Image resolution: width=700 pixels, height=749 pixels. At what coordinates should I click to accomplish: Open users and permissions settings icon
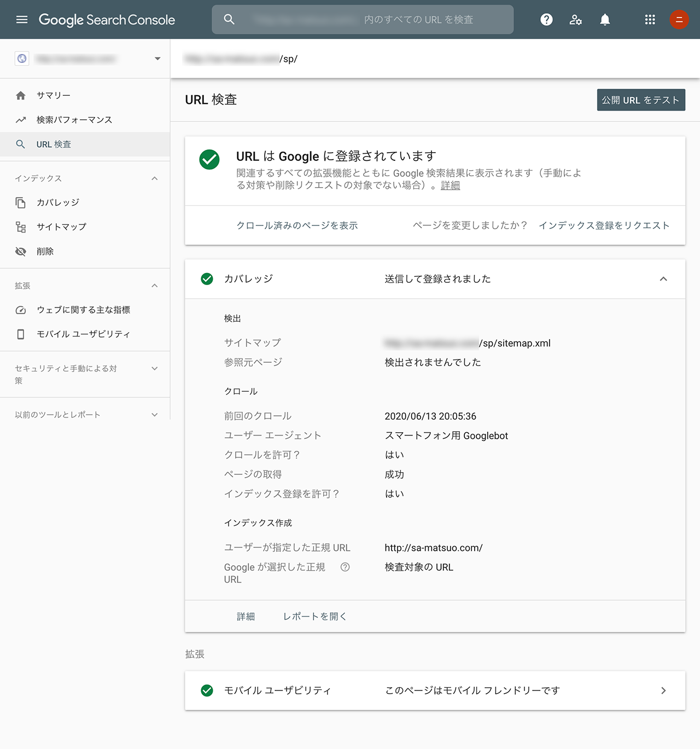tap(575, 20)
